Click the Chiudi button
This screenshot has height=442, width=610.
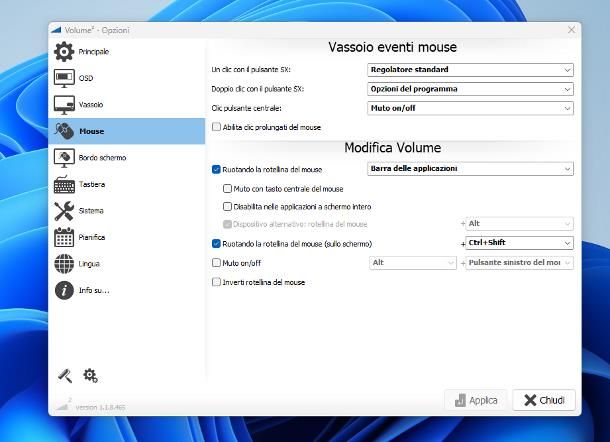pos(544,400)
